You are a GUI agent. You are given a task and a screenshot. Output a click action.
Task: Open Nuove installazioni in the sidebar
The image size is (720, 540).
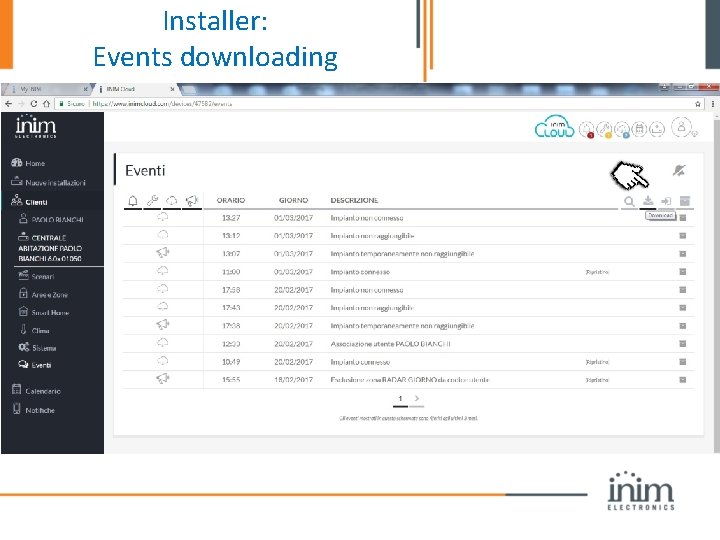48,182
